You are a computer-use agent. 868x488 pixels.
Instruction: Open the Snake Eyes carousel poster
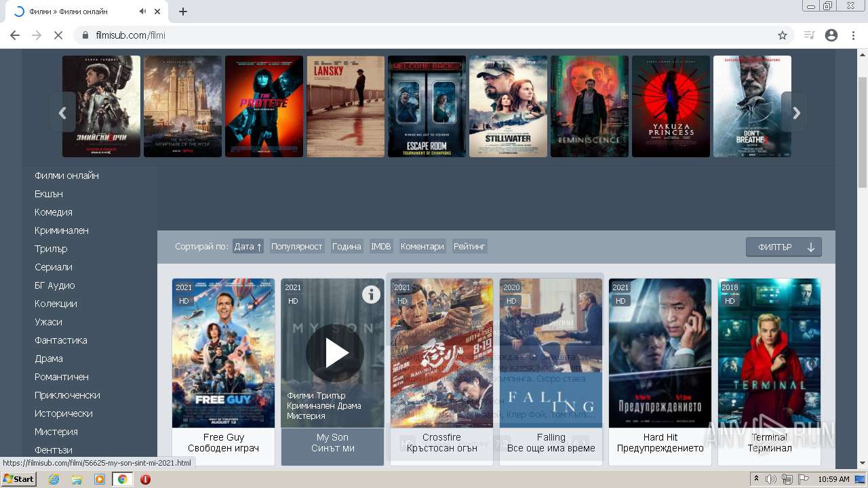pos(101,106)
